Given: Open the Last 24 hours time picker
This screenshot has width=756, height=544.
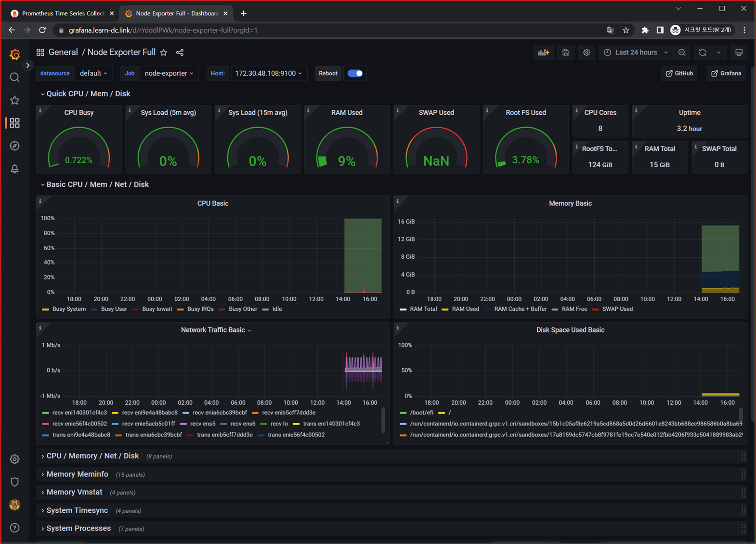Looking at the screenshot, I should [636, 53].
